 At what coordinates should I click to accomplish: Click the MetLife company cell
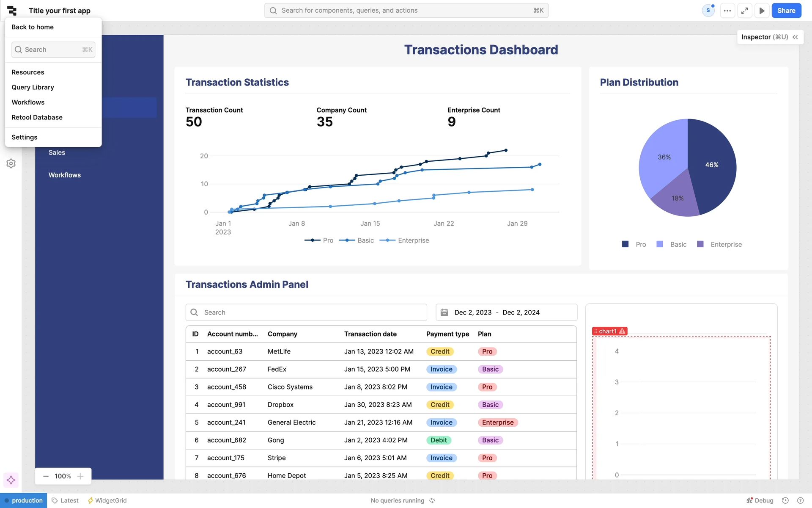pyautogui.click(x=279, y=351)
